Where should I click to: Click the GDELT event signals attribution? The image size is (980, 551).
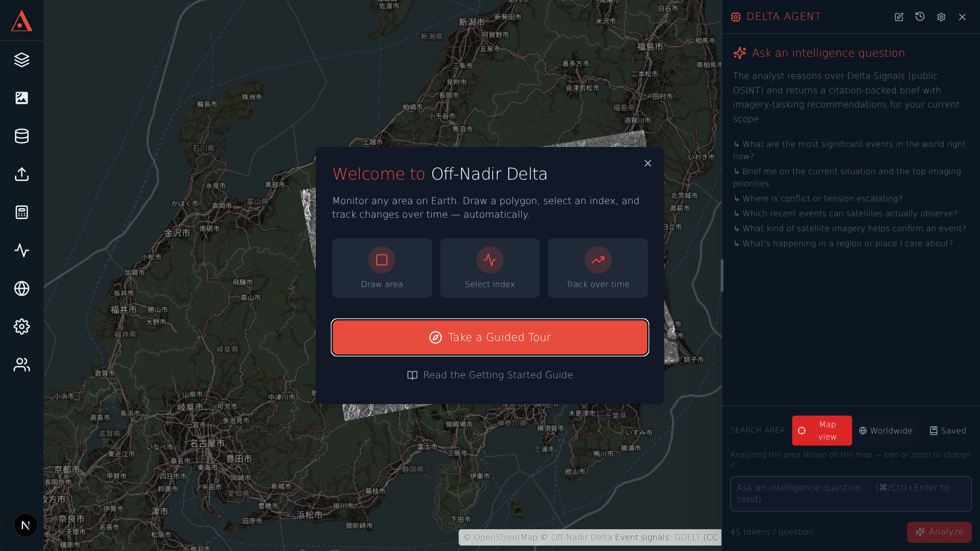tap(687, 537)
